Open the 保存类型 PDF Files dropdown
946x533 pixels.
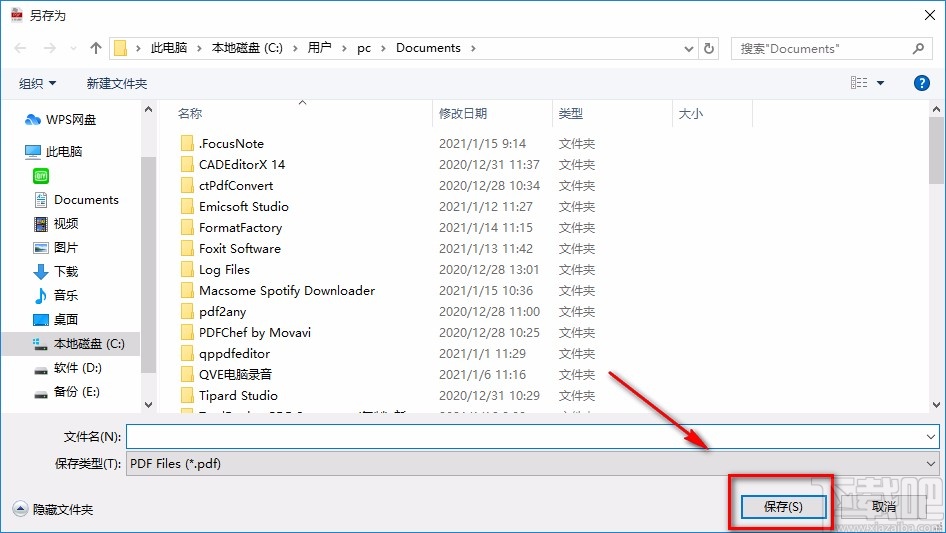tap(532, 464)
